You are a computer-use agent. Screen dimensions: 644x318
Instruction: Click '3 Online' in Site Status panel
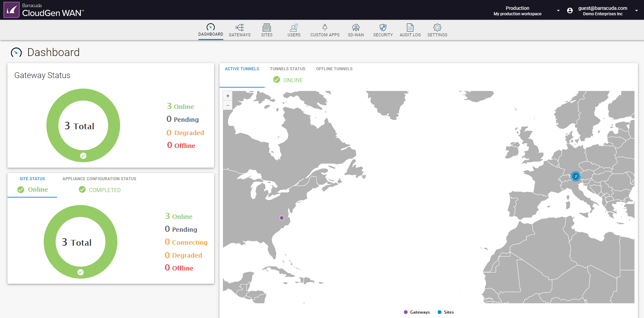(179, 216)
